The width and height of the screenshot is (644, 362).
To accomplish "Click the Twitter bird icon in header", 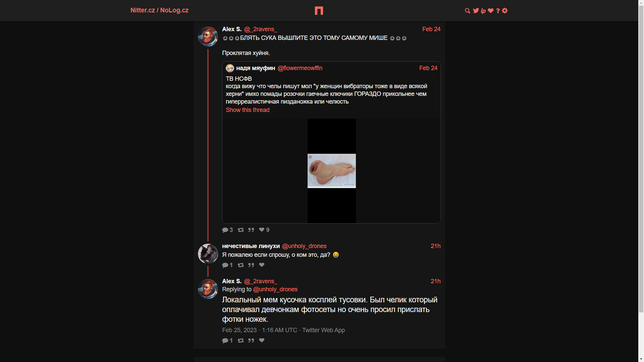I will click(476, 11).
